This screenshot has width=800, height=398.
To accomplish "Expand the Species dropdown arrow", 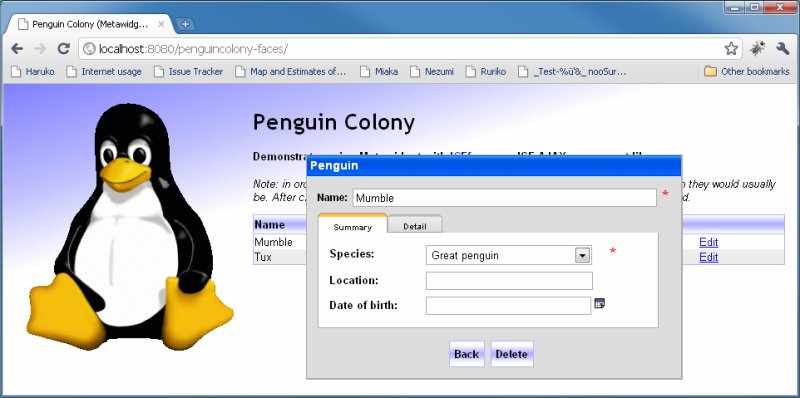I will [x=582, y=255].
